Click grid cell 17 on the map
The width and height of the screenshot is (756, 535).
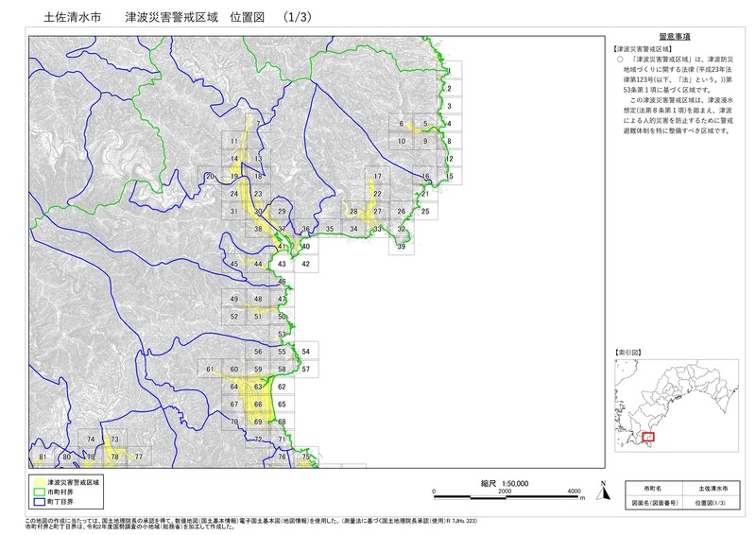pyautogui.click(x=377, y=177)
